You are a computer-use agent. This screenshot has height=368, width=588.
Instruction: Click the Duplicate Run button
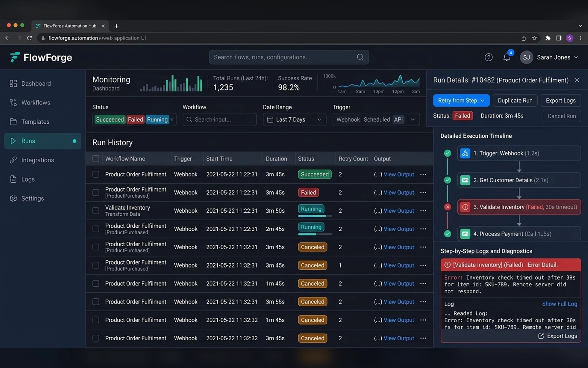(515, 101)
